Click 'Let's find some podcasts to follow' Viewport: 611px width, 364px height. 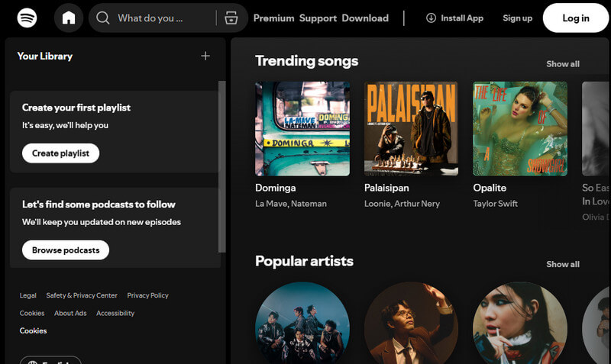99,205
